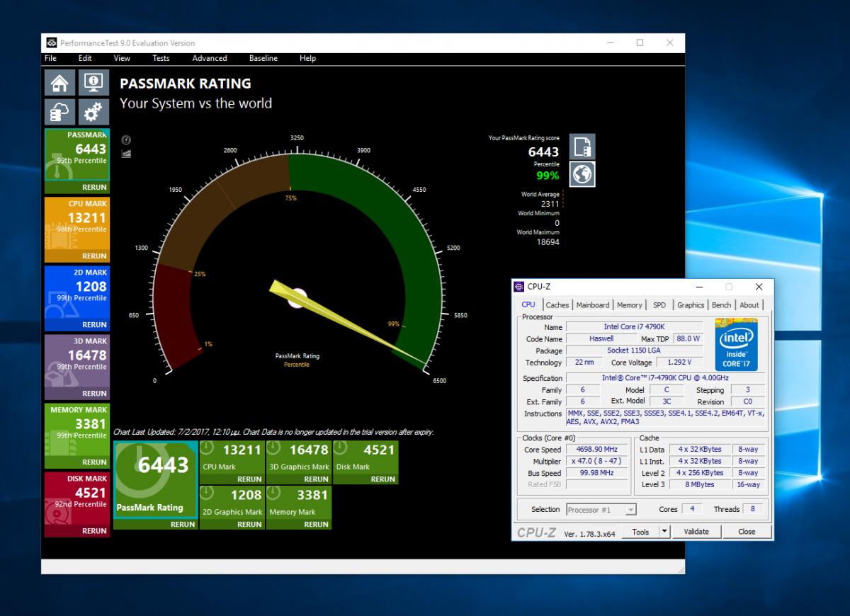Click the 3D Graphics Mark 16478 bottom tile

[x=298, y=457]
